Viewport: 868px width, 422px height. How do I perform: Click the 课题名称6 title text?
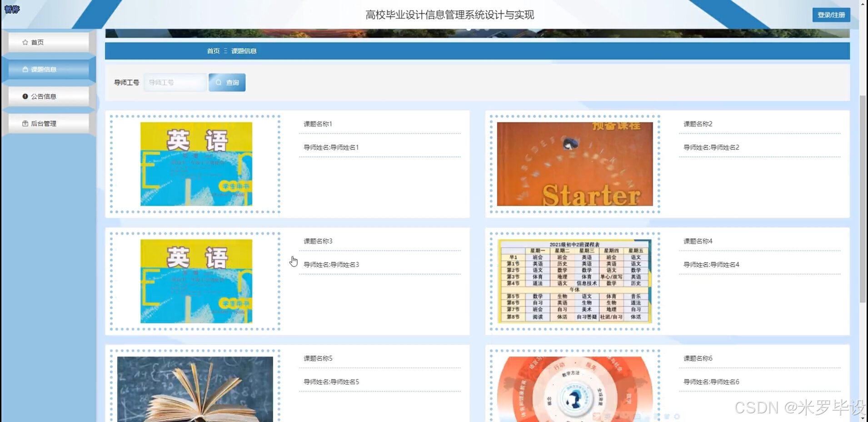coord(698,359)
